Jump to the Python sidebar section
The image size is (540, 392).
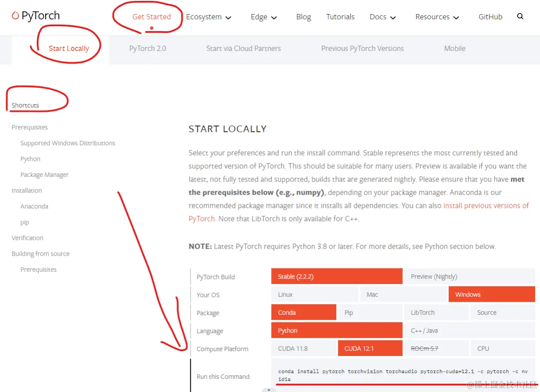pos(30,159)
